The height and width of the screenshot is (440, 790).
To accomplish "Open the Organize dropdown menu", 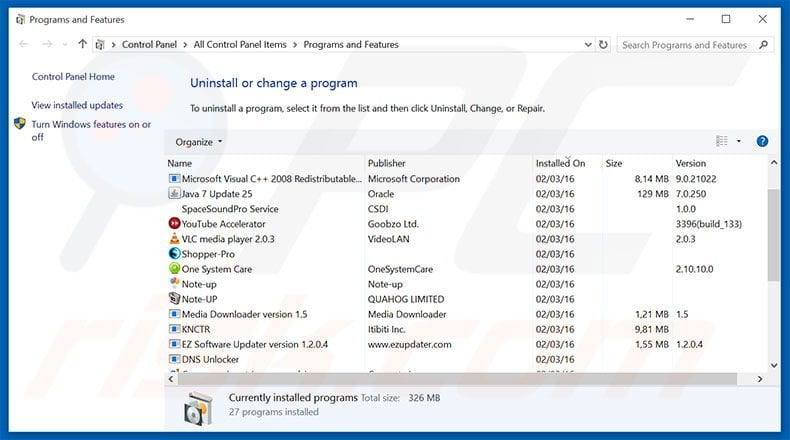I will [199, 142].
